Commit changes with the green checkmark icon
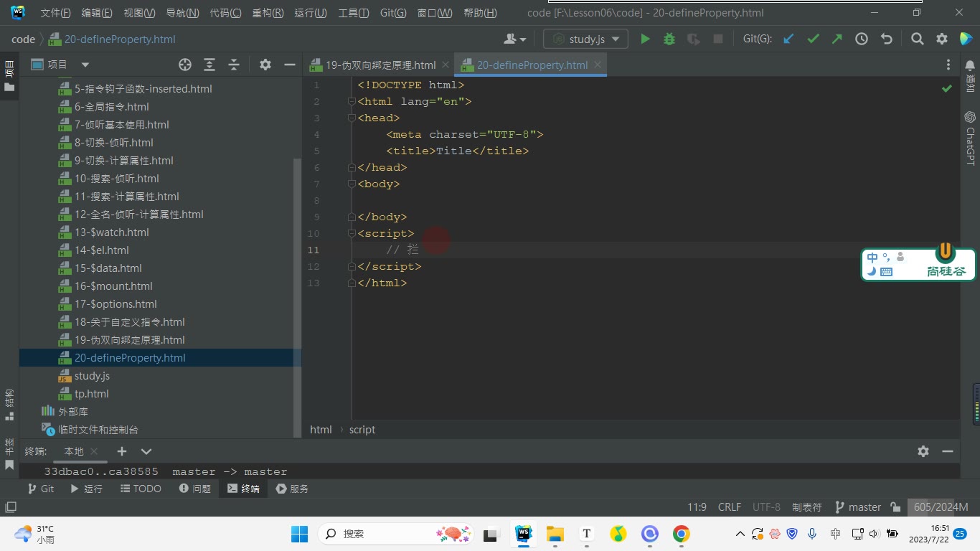 [813, 39]
